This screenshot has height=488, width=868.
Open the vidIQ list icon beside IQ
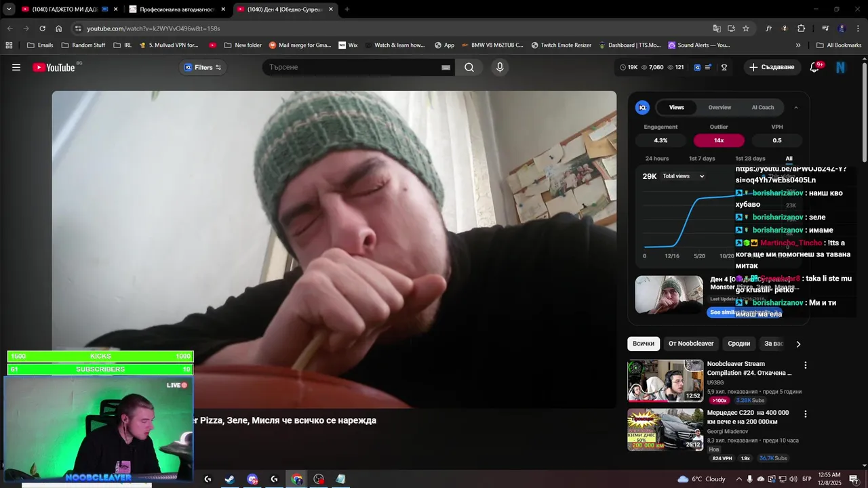[709, 67]
